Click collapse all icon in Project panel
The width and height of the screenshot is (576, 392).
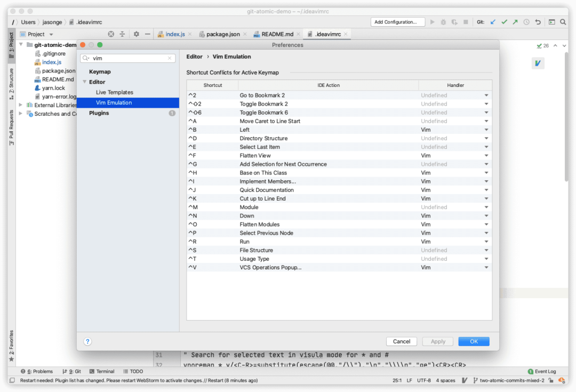pos(122,34)
